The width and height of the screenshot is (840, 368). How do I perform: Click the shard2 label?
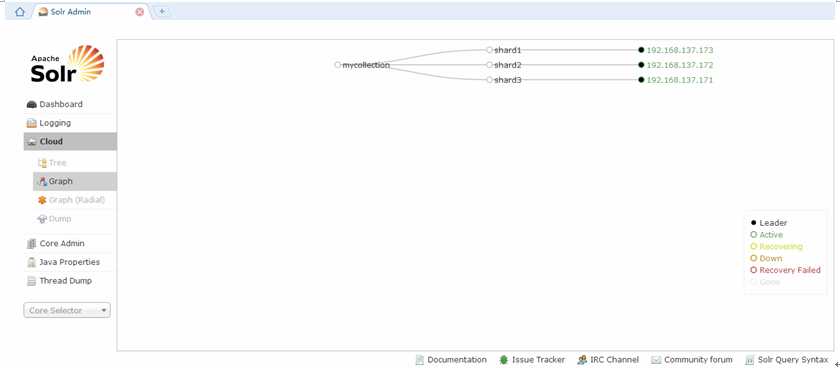pyautogui.click(x=507, y=65)
